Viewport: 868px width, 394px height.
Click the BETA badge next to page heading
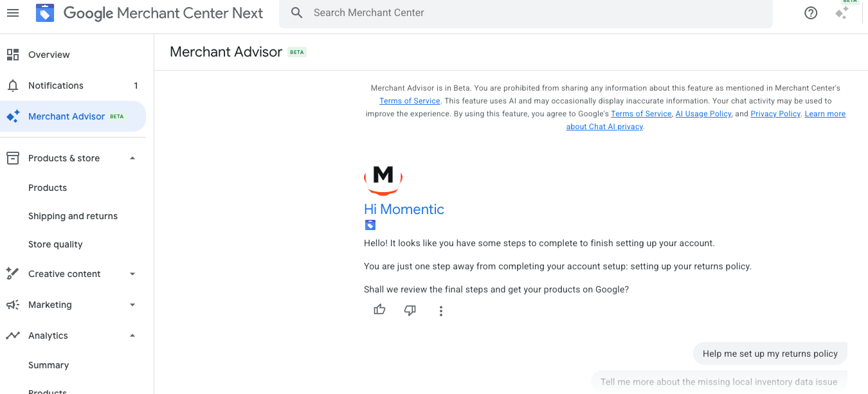[297, 53]
